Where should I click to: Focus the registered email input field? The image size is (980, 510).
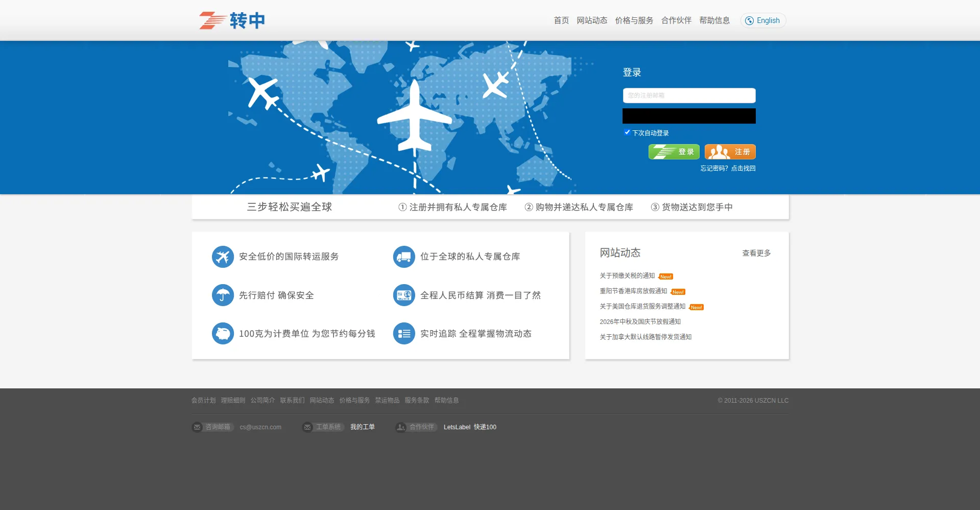point(689,96)
